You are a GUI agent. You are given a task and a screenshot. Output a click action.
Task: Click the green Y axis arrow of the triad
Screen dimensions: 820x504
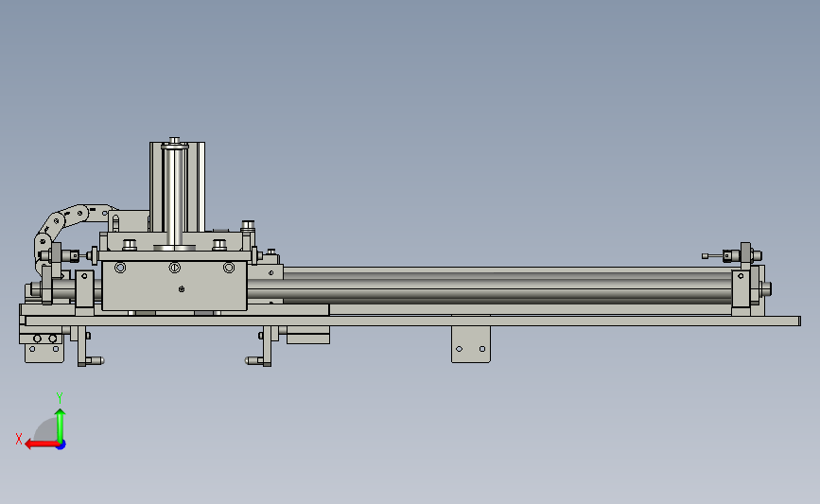(x=61, y=425)
